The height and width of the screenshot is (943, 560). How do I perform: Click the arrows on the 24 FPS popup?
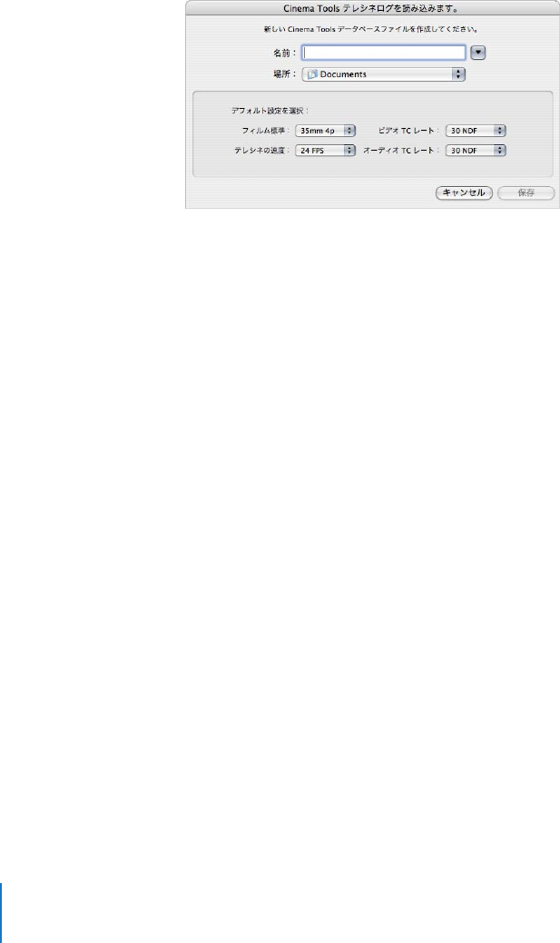pos(349,151)
